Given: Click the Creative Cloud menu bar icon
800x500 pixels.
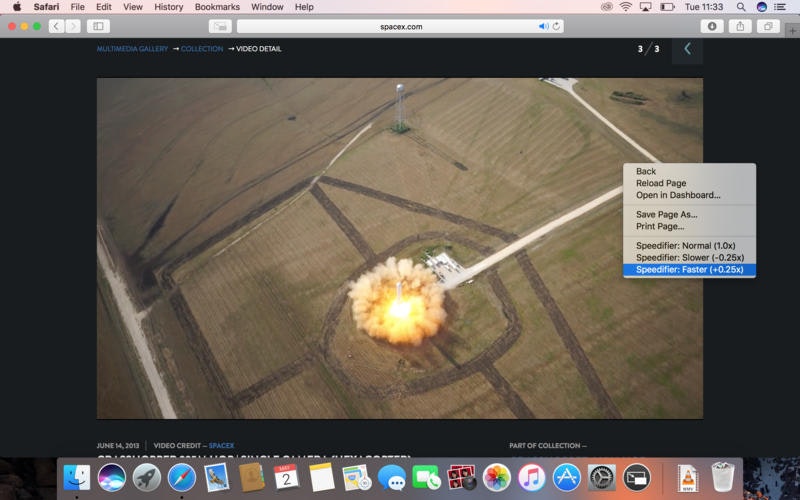Looking at the screenshot, I should pyautogui.click(x=606, y=7).
